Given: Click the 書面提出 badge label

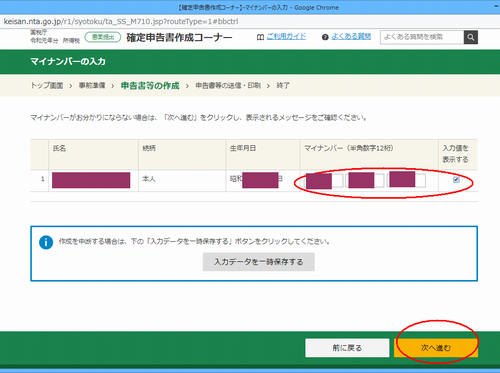Looking at the screenshot, I should click(103, 37).
